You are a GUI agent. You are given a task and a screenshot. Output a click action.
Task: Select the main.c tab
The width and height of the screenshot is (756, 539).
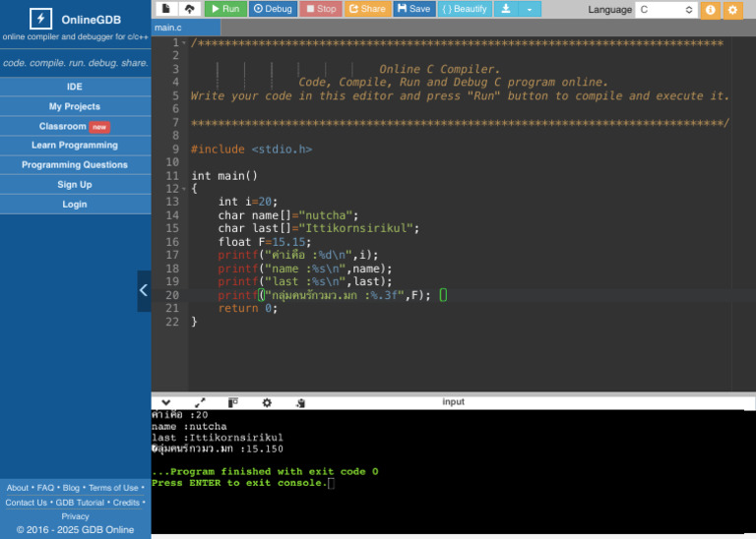[x=186, y=28]
